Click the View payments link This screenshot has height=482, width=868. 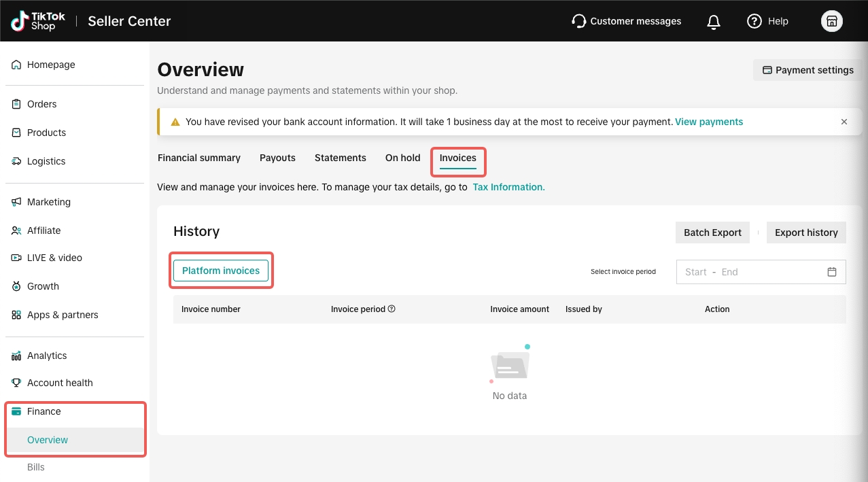708,122
